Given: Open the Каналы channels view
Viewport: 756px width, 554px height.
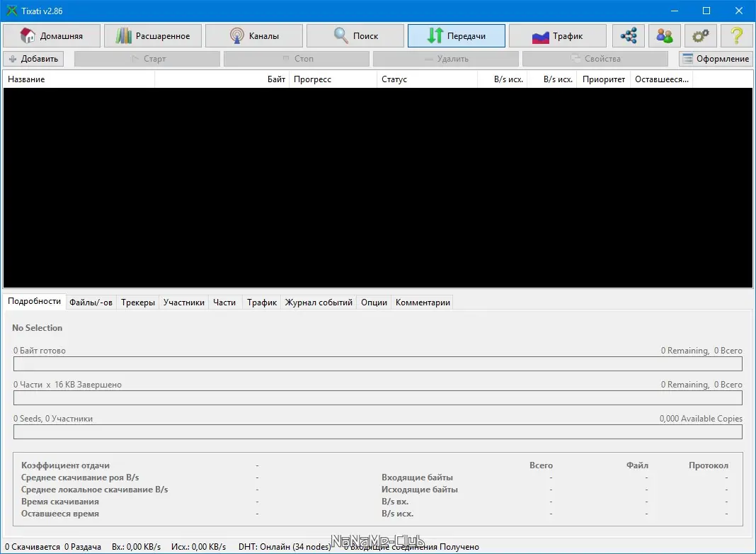Looking at the screenshot, I should [254, 35].
